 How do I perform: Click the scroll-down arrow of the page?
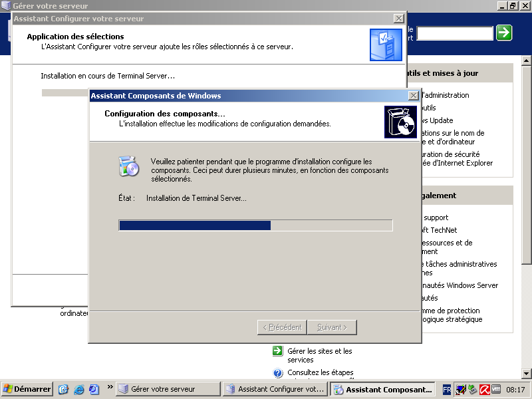(526, 373)
